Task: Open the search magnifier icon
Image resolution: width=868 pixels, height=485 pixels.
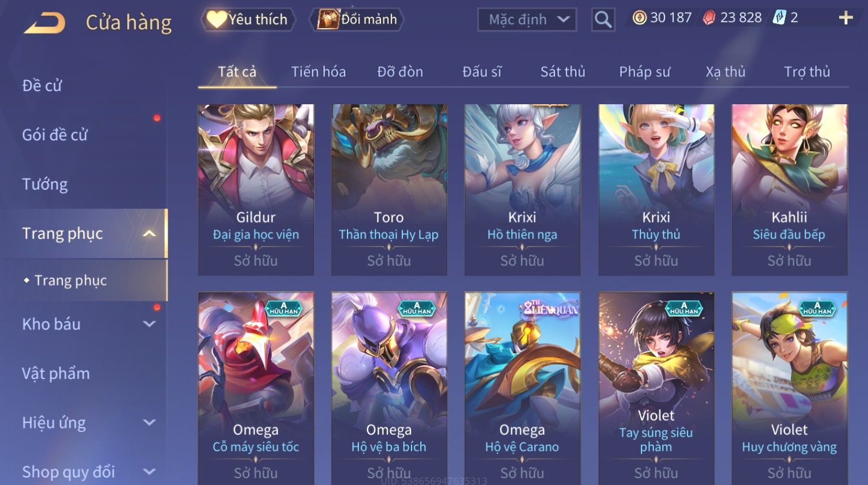Action: click(x=603, y=20)
